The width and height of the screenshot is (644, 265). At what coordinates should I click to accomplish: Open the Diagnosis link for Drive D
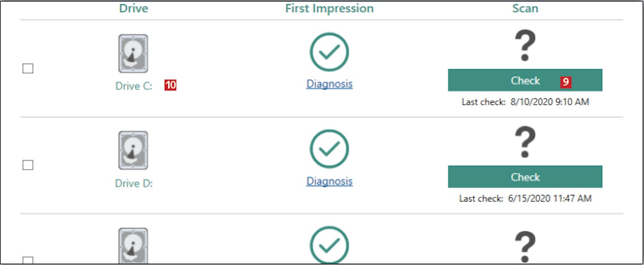coord(329,181)
